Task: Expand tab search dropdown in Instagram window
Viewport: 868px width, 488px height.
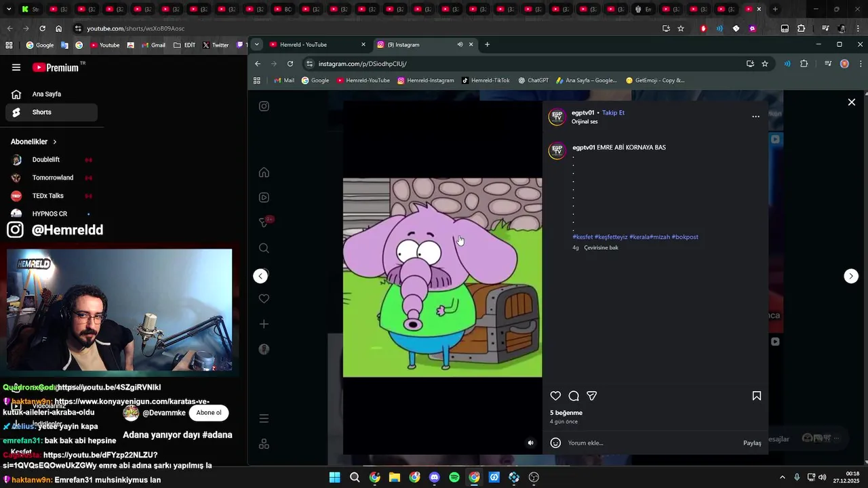Action: (256, 45)
